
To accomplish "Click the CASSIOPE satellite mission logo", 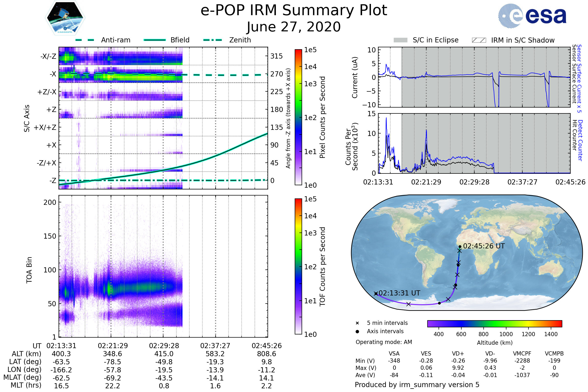I will coord(65,18).
